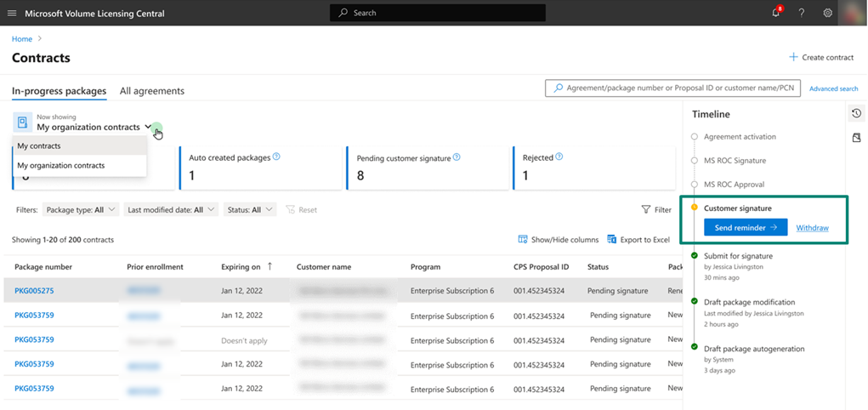Switch to the All agreements tab
Screen dimensions: 868x410
[x=152, y=91]
